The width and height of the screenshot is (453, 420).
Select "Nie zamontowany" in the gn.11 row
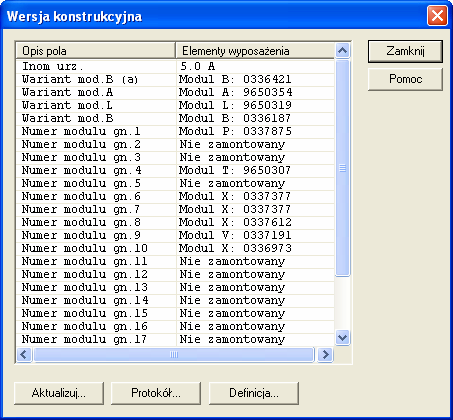[x=255, y=261]
